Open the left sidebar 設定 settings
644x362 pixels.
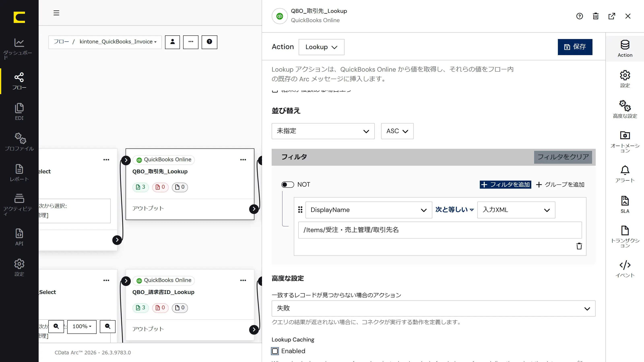[x=19, y=267]
